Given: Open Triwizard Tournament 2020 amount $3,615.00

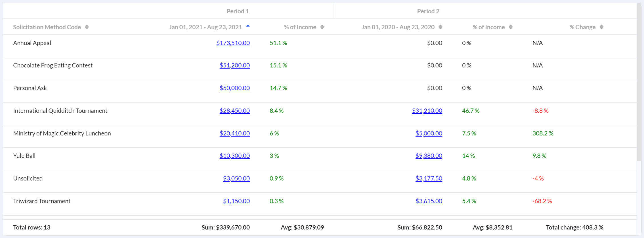Looking at the screenshot, I should [x=429, y=201].
